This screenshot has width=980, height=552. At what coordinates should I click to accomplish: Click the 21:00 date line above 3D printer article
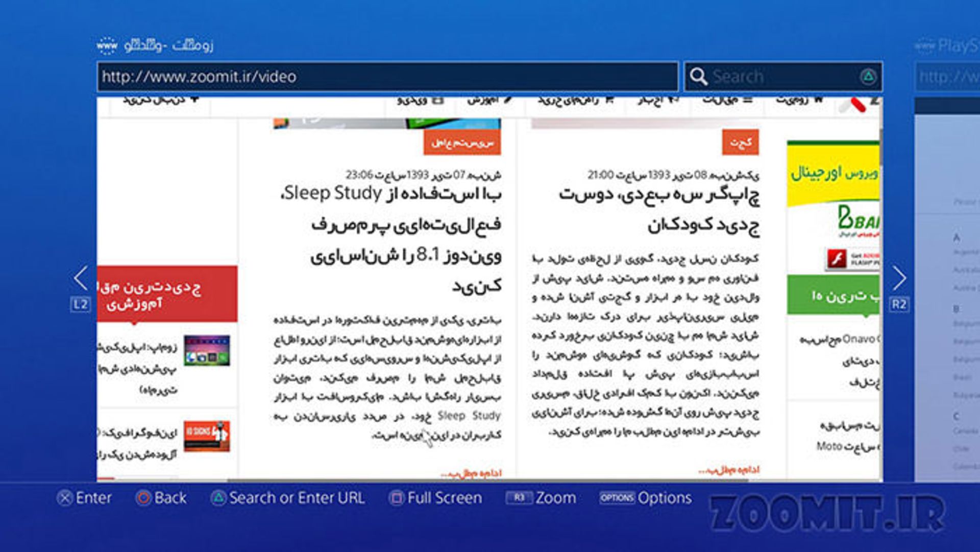(673, 175)
